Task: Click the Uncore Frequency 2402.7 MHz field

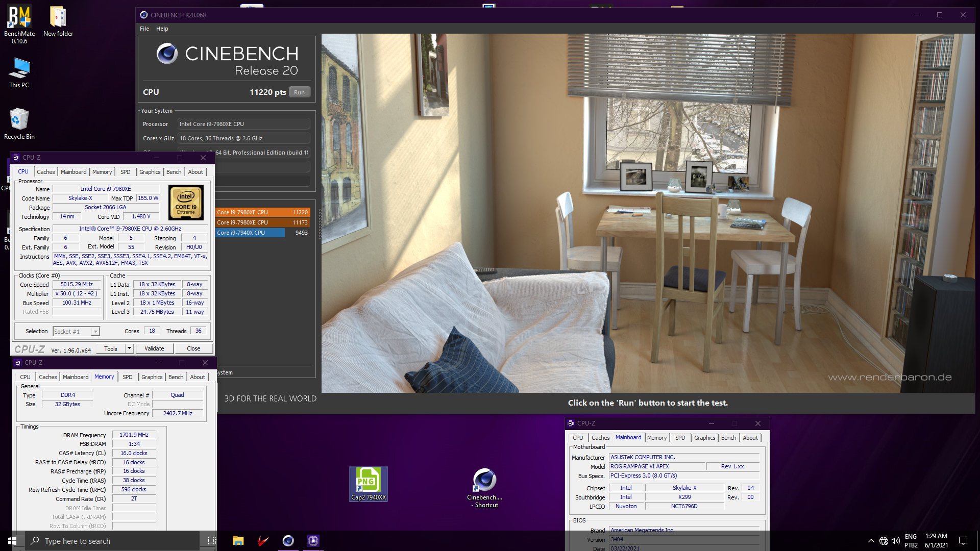Action: pyautogui.click(x=178, y=414)
